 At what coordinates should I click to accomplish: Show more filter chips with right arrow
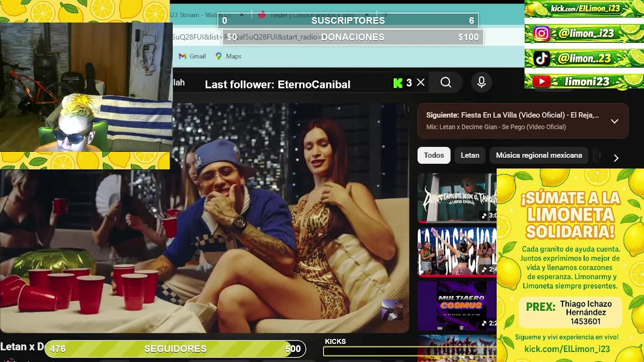tap(616, 158)
